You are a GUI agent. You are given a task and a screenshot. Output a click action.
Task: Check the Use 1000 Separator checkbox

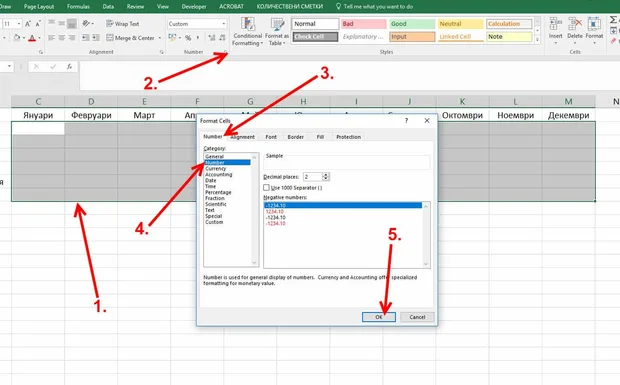(266, 187)
